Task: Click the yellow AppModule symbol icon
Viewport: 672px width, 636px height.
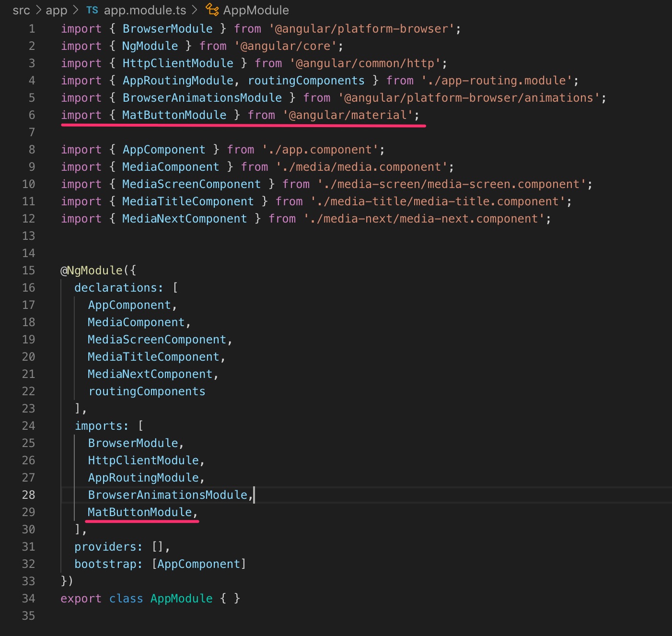Action: coord(211,9)
